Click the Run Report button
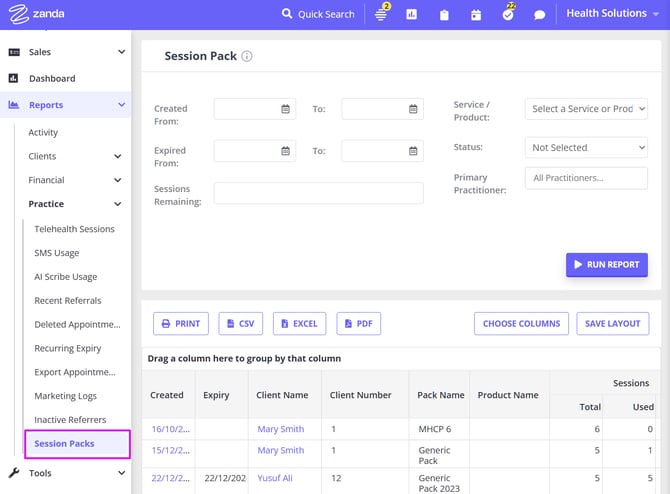 pyautogui.click(x=606, y=265)
